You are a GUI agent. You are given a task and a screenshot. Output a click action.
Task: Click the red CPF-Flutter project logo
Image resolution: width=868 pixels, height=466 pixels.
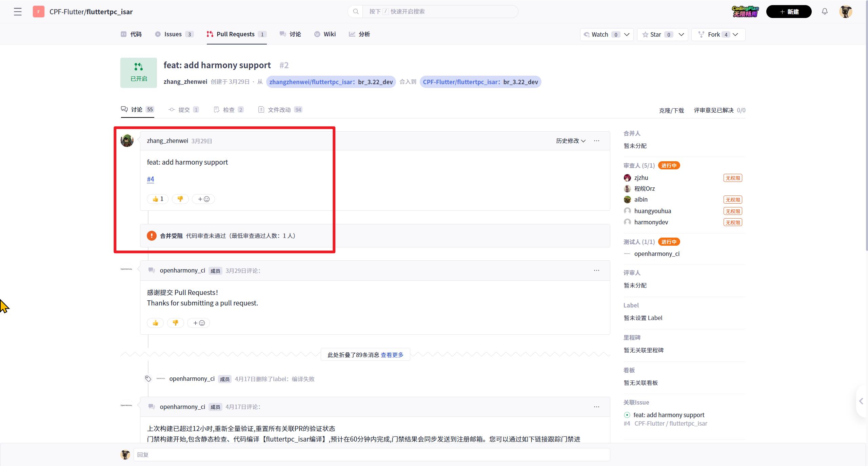click(39, 12)
